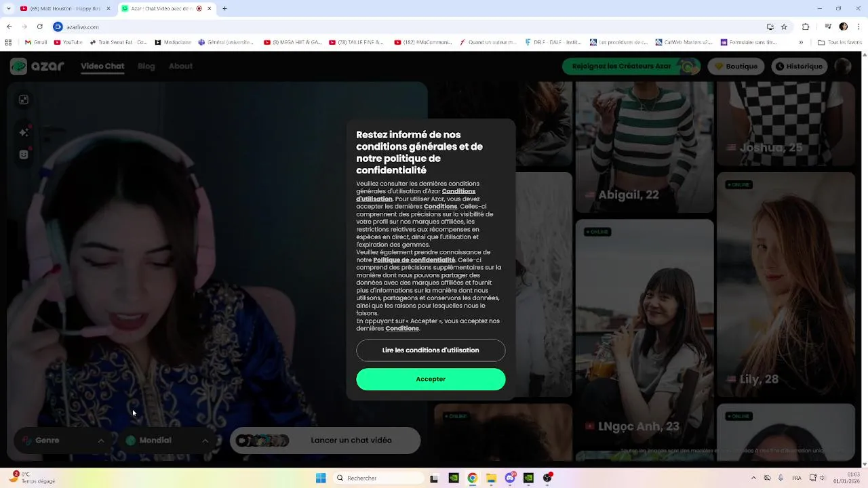Click the dice icon in the left sidebar

tap(24, 100)
